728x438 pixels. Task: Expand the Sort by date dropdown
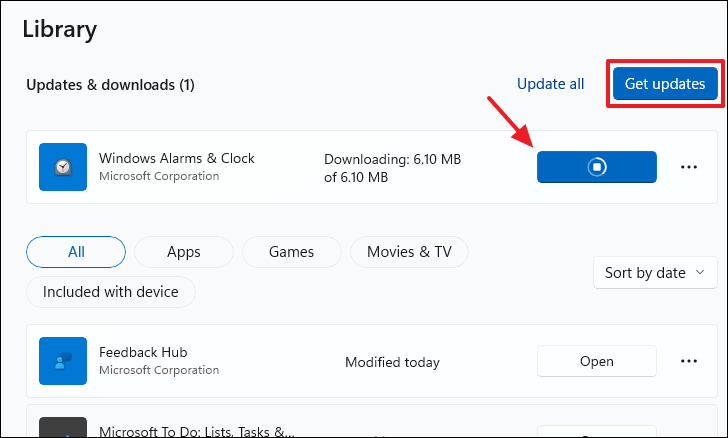tap(655, 273)
